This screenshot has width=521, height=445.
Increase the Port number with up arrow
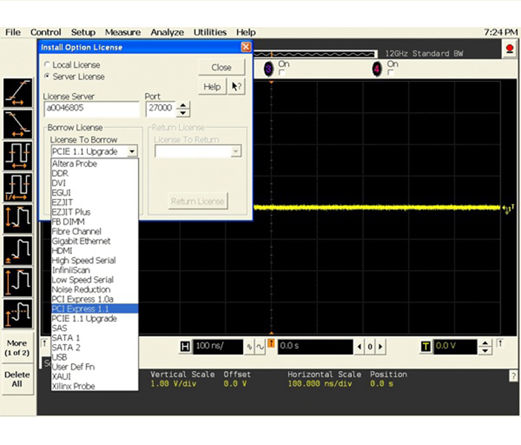pos(183,106)
